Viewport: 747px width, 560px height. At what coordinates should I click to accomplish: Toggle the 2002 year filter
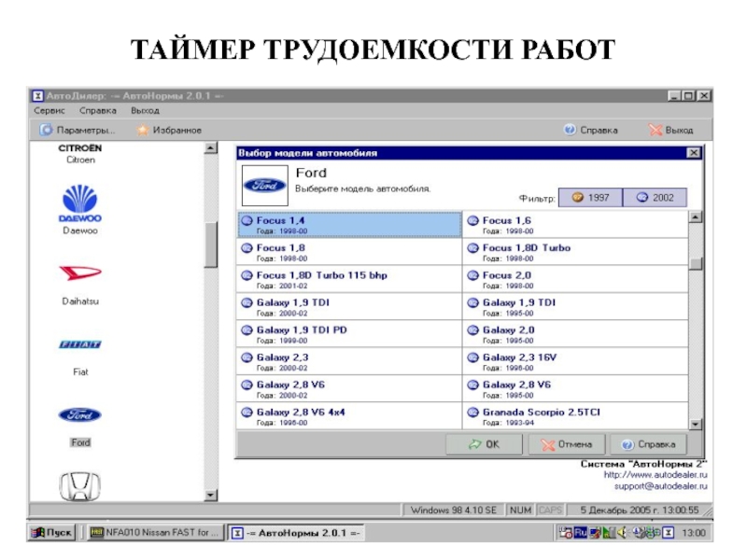coord(655,198)
